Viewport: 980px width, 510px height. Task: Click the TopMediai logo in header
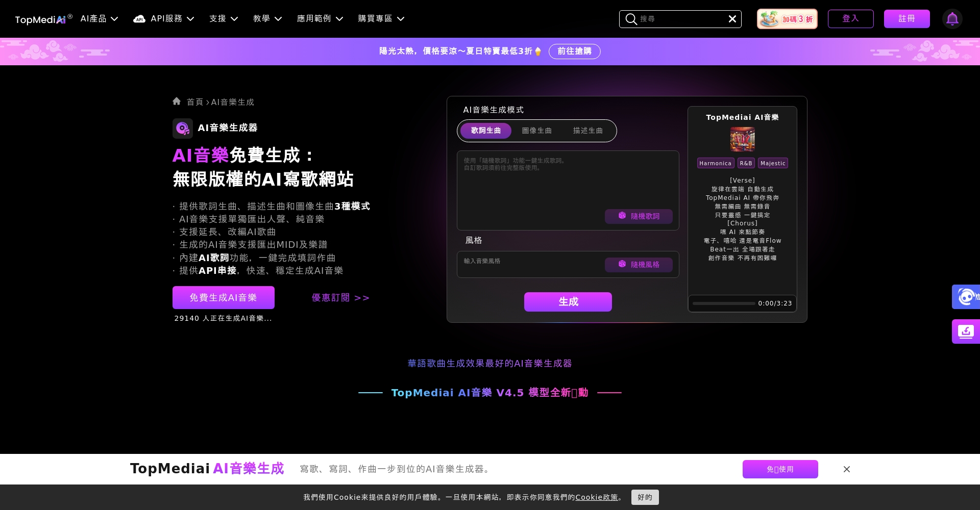pos(43,19)
